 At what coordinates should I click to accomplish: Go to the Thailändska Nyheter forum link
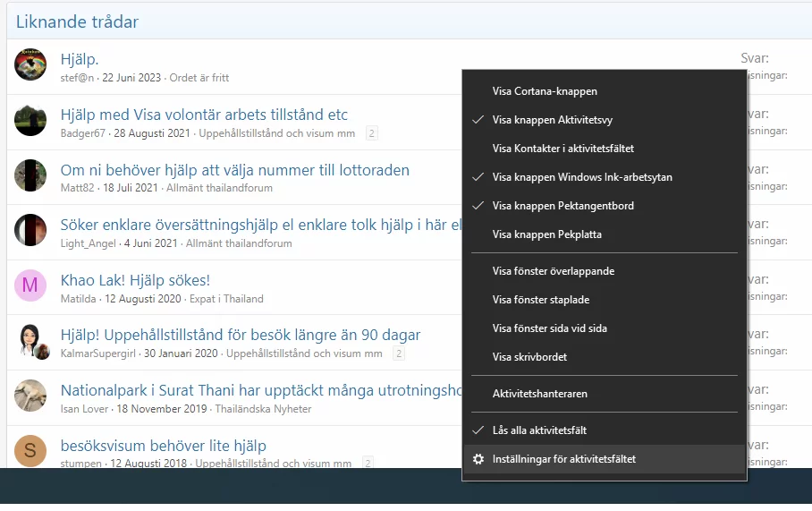tap(263, 409)
